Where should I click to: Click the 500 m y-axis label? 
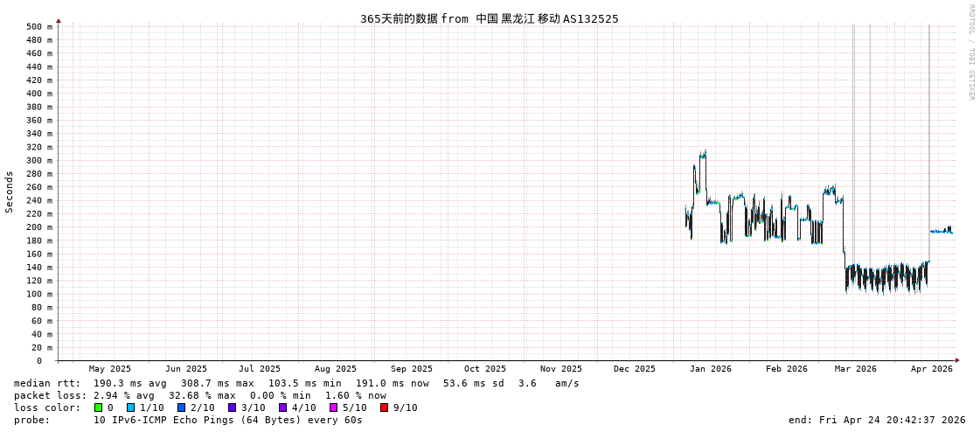[38, 26]
